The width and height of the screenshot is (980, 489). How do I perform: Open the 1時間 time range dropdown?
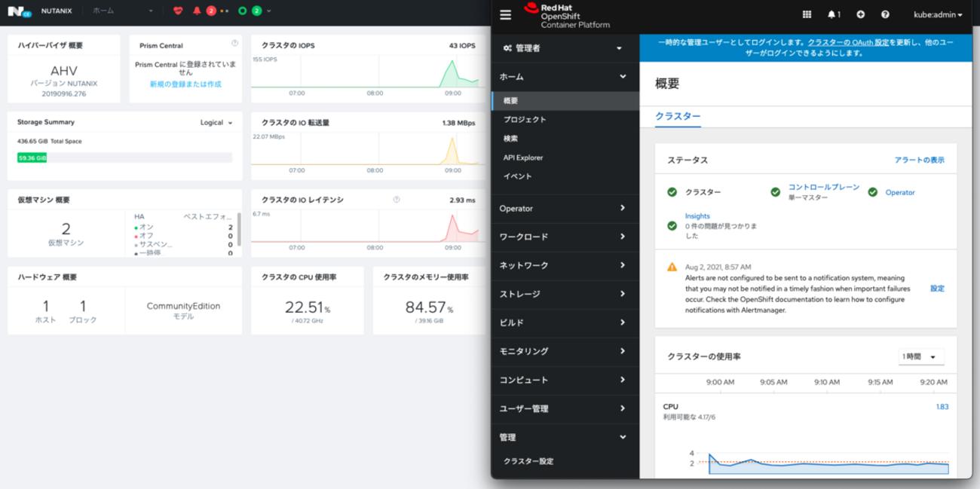(x=921, y=356)
